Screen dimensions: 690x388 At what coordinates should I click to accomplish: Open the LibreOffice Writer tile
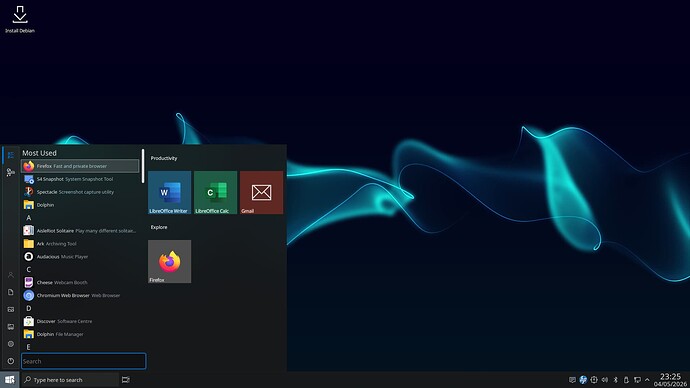[x=169, y=192]
